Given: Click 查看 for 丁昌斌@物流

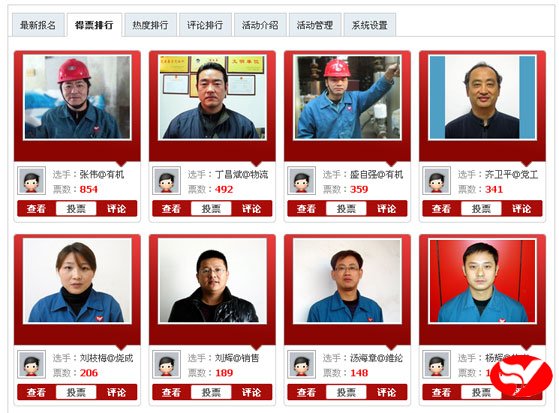Looking at the screenshot, I should point(171,209).
